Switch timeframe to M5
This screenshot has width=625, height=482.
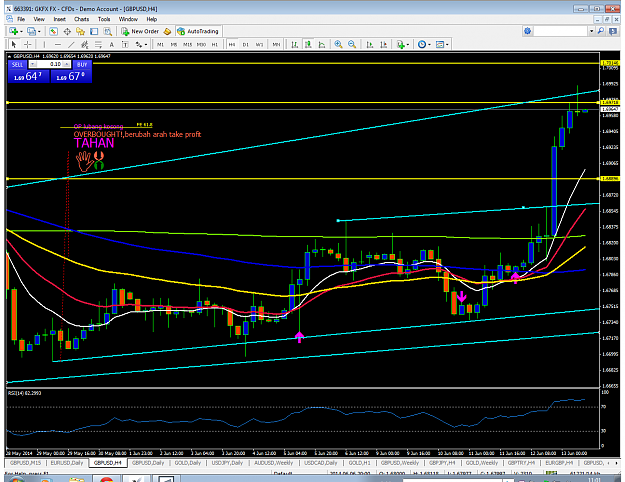[x=174, y=45]
